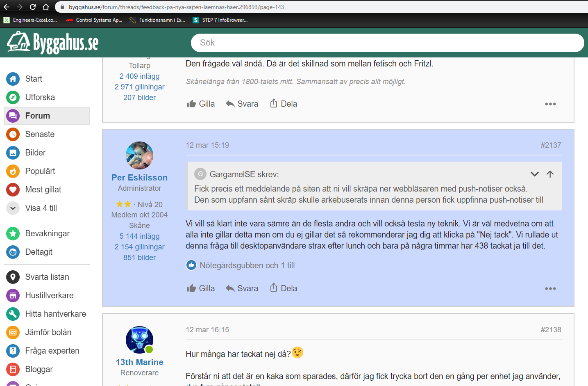Image resolution: width=588 pixels, height=386 pixels.
Task: Open Control Systems Ap... bookmark
Action: pos(94,20)
